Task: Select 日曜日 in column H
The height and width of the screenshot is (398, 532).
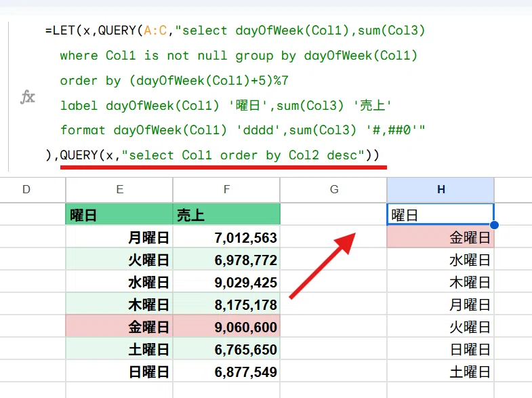Action: 441,349
